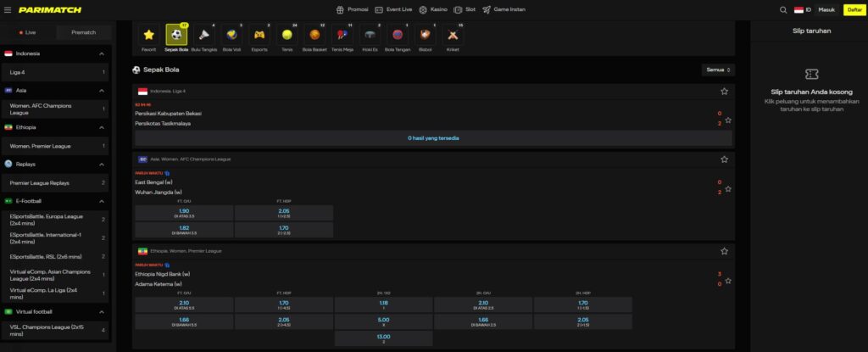
Task: Collapse the Ethiopia sidebar section
Action: [x=102, y=127]
